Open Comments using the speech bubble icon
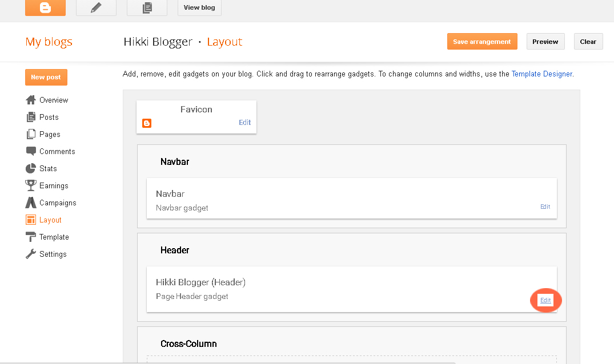The width and height of the screenshot is (614, 364). point(31,151)
